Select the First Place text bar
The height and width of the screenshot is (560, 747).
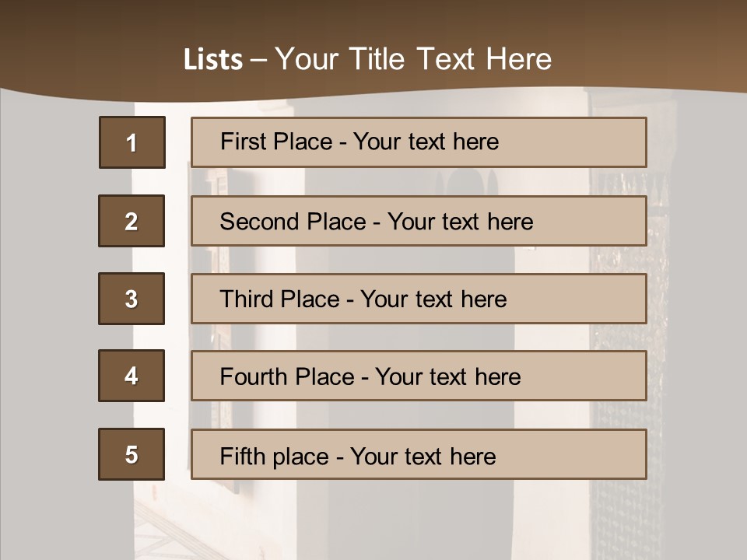[419, 142]
